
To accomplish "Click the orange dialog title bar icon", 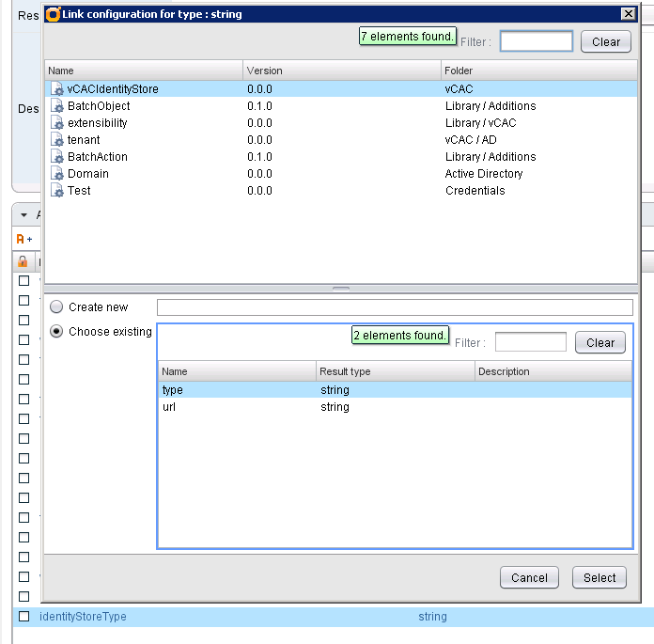I will (53, 14).
